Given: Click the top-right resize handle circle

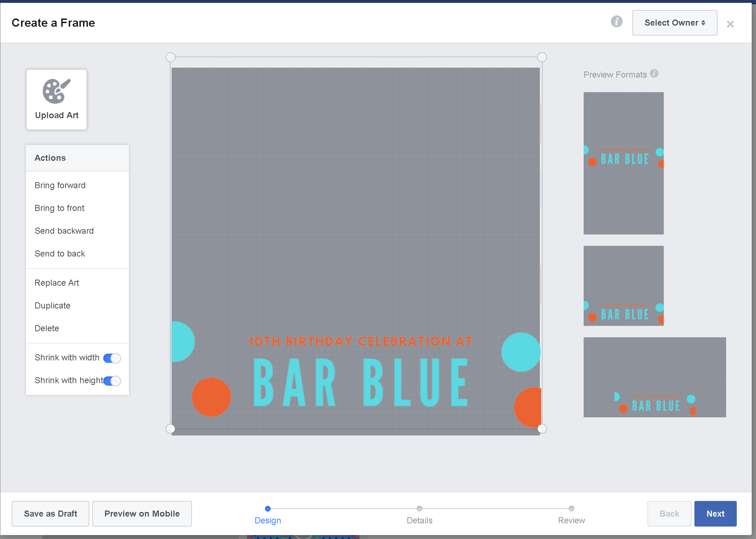Looking at the screenshot, I should [542, 57].
